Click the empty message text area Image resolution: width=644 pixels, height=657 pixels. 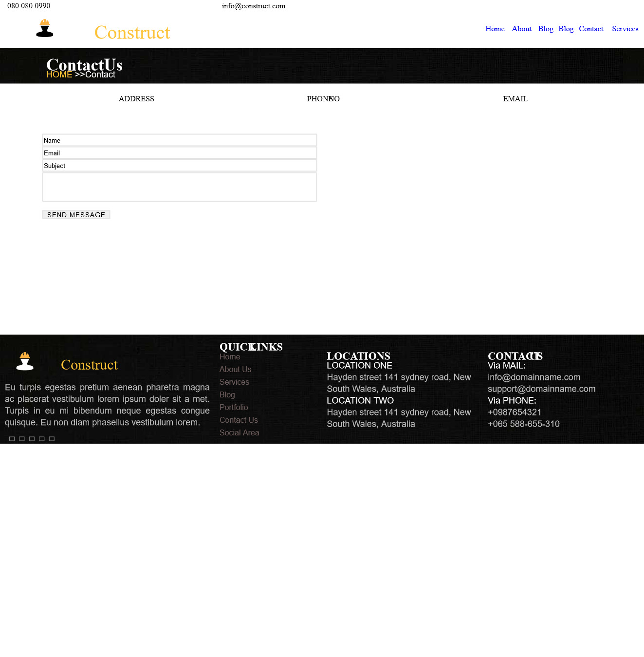tap(179, 187)
